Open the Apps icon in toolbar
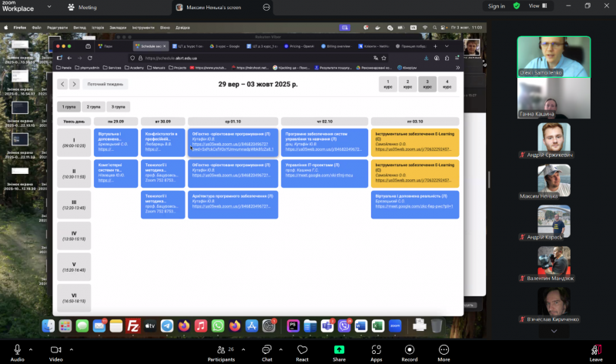This screenshot has width=616, height=364. (x=376, y=350)
